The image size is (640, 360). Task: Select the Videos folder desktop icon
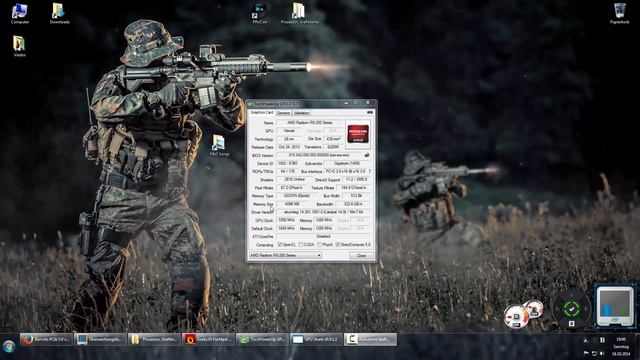point(19,46)
